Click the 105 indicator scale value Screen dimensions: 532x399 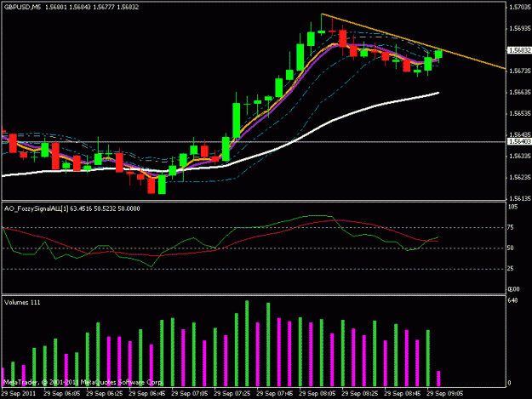click(x=513, y=207)
